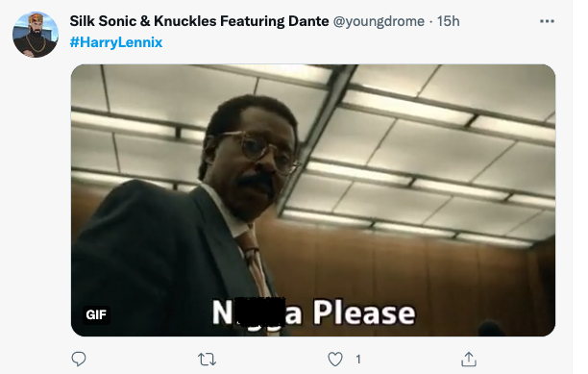The image size is (588, 374).
Task: Visit the @youngdrome handle link
Action: pos(379,21)
